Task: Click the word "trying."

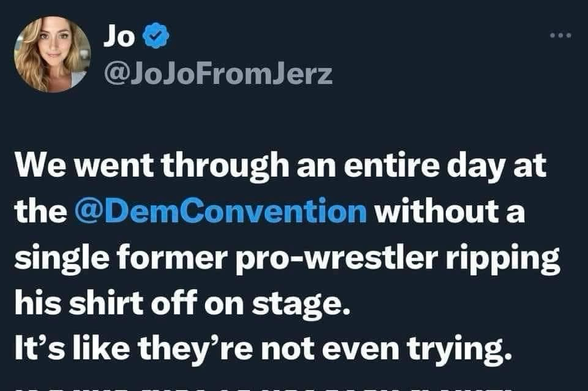Action: click(459, 349)
